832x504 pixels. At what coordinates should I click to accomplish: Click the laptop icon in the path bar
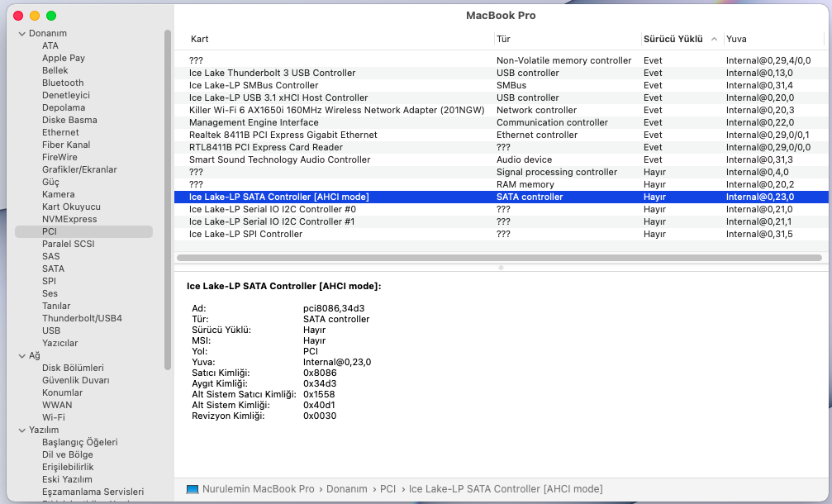point(193,489)
